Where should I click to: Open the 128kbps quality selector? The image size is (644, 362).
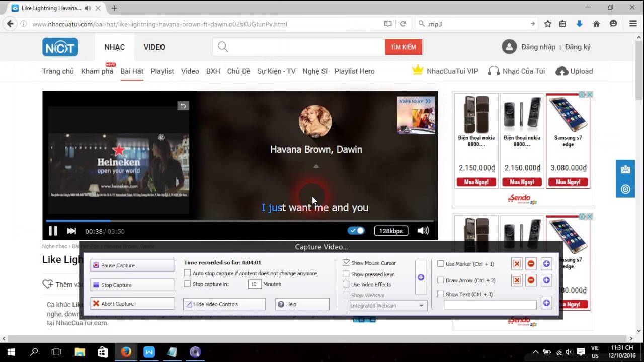coord(391,231)
